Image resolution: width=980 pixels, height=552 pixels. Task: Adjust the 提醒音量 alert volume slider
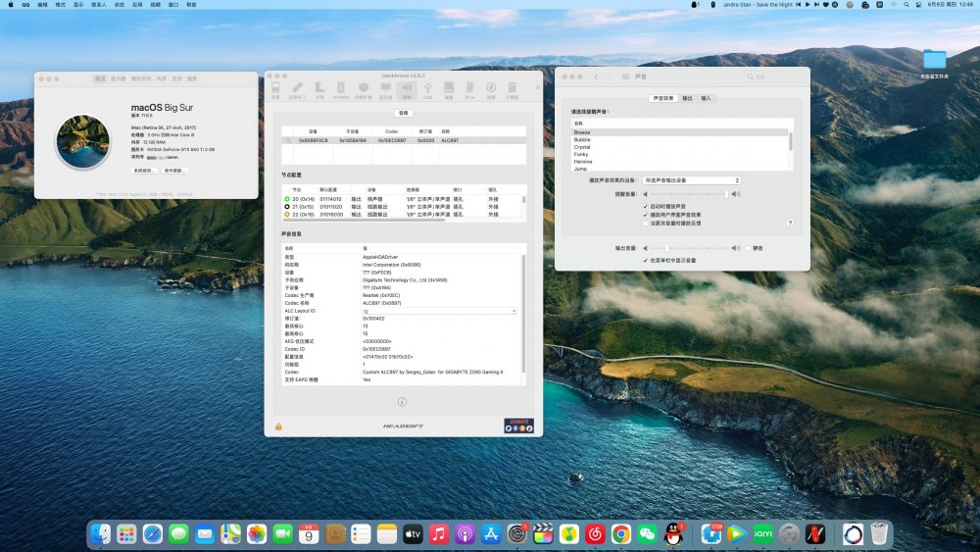(x=690, y=194)
